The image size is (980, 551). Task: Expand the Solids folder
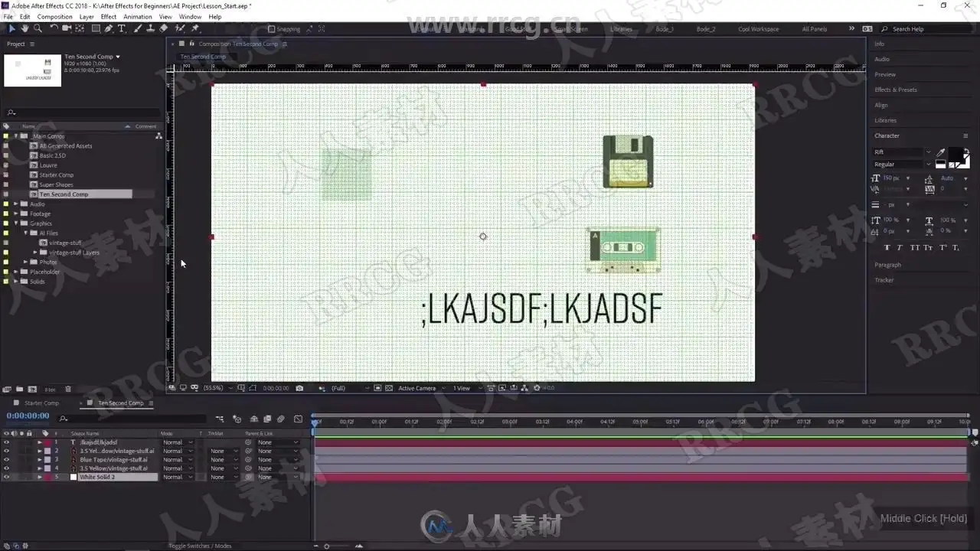pos(16,282)
